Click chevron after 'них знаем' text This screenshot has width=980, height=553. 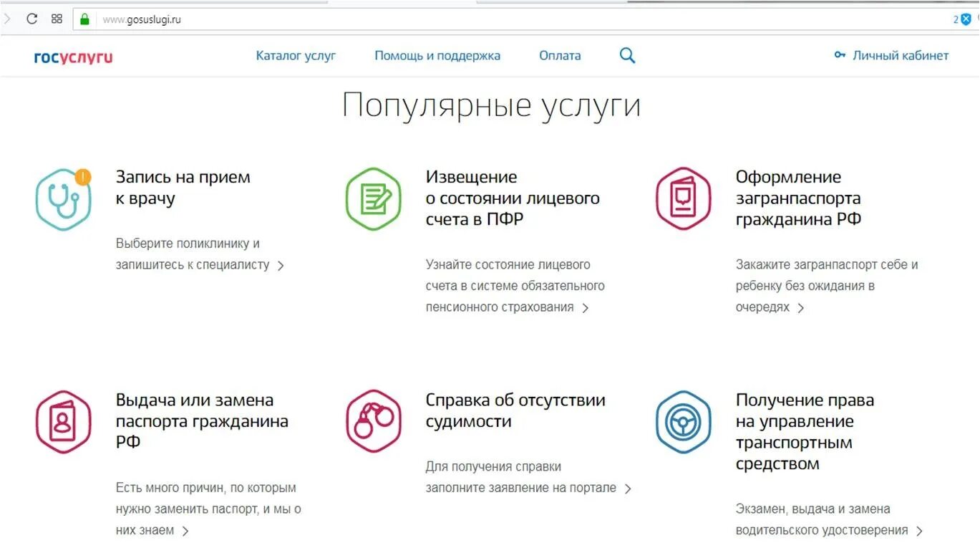(x=185, y=532)
